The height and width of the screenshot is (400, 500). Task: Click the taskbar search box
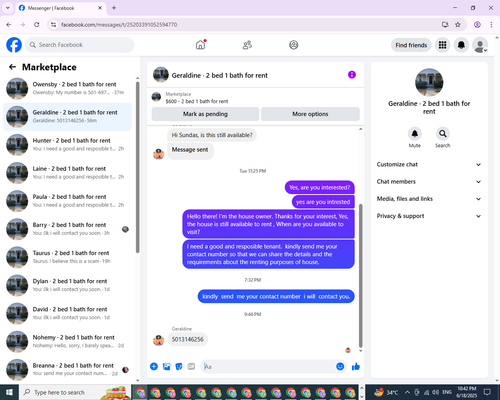[x=75, y=392]
